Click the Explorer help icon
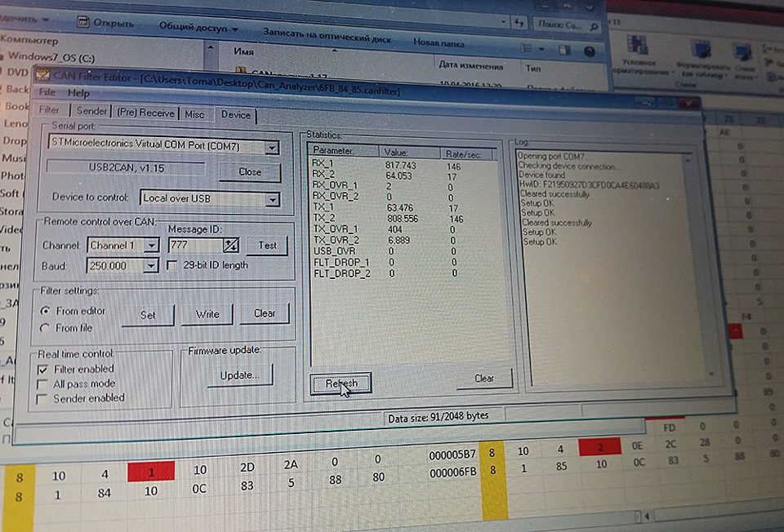784x532 pixels. [590, 51]
